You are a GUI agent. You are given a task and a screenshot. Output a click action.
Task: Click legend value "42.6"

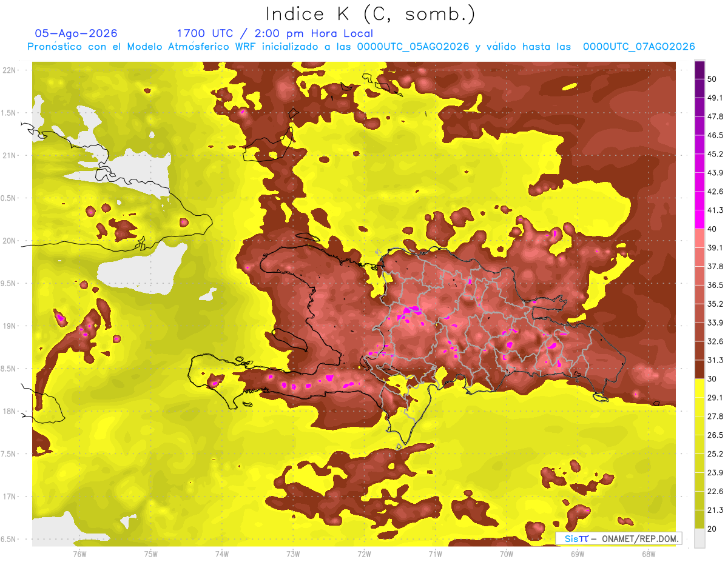pos(715,192)
